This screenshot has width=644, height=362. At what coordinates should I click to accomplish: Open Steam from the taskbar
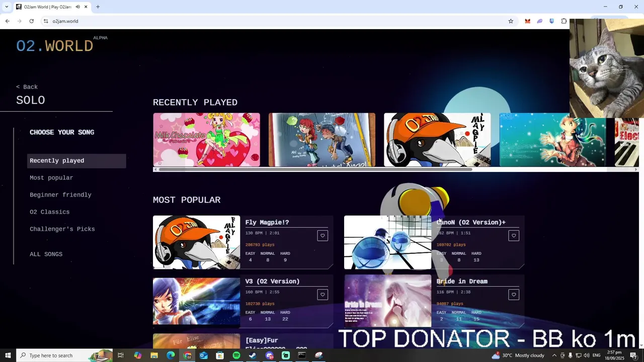(253, 355)
